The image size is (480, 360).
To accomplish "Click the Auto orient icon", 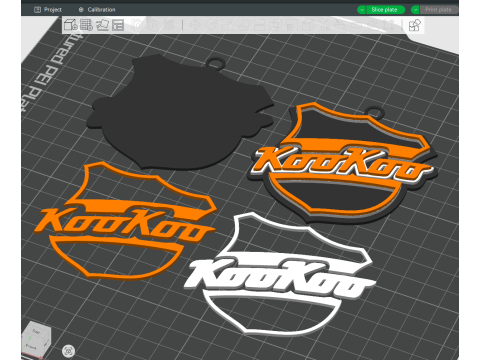I will [102, 25].
